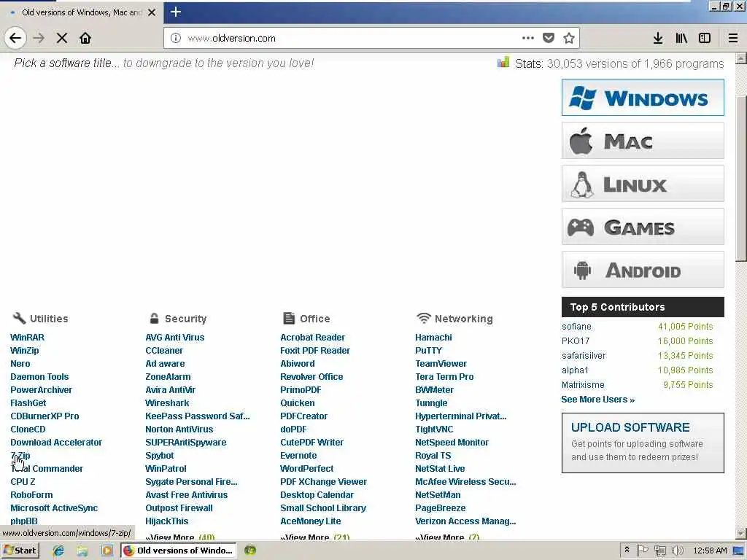Open the WinRAR link
The image size is (747, 560).
(27, 337)
